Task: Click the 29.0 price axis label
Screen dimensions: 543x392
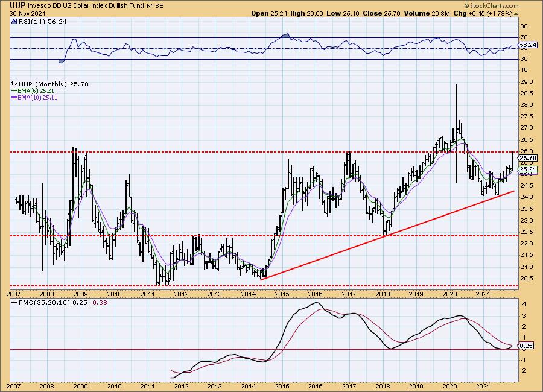Action: pos(526,82)
